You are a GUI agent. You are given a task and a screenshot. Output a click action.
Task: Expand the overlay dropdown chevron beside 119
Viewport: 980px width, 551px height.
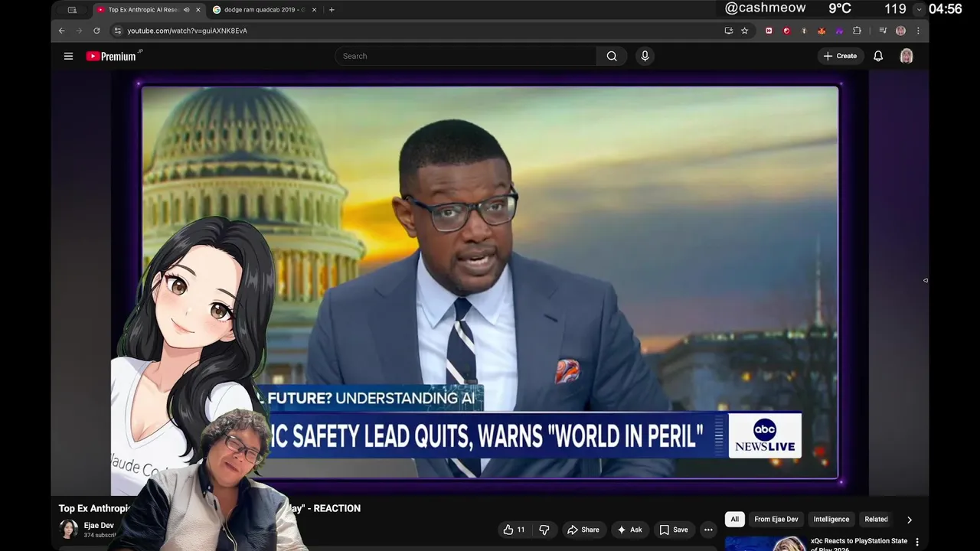point(919,9)
